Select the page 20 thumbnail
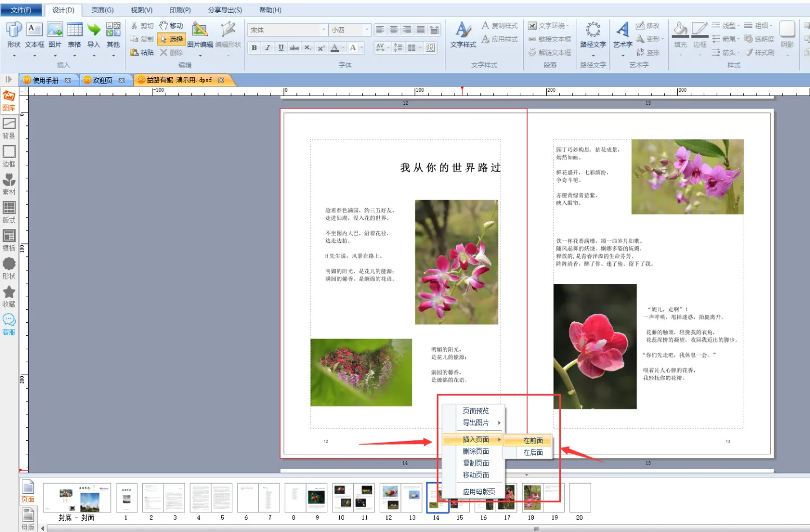810x532 pixels. 580,498
